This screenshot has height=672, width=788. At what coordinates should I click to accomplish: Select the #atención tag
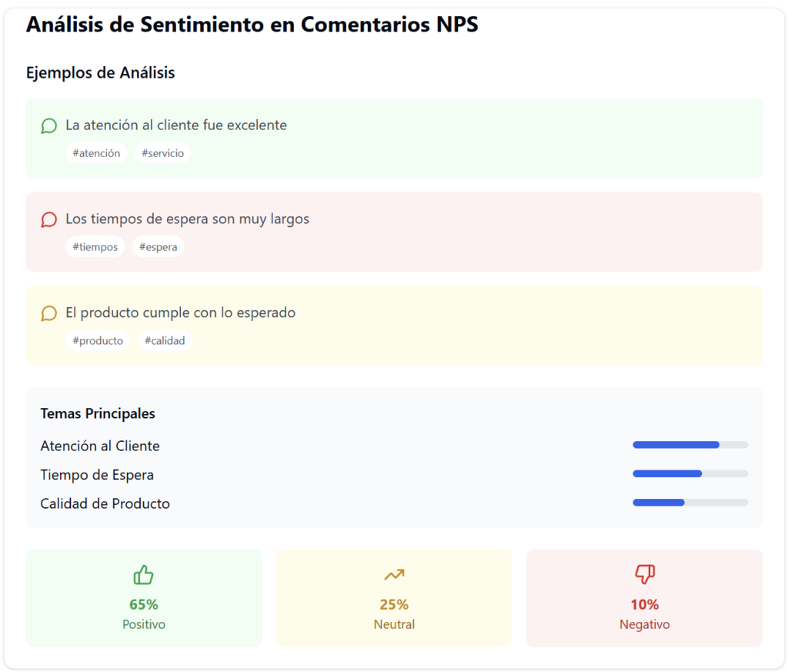(x=96, y=153)
